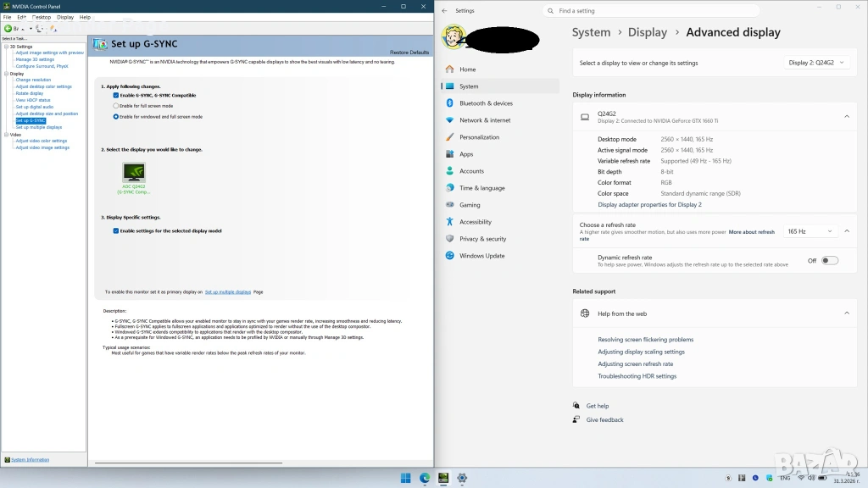Open Display adapter properties for Display 2

[x=649, y=205]
